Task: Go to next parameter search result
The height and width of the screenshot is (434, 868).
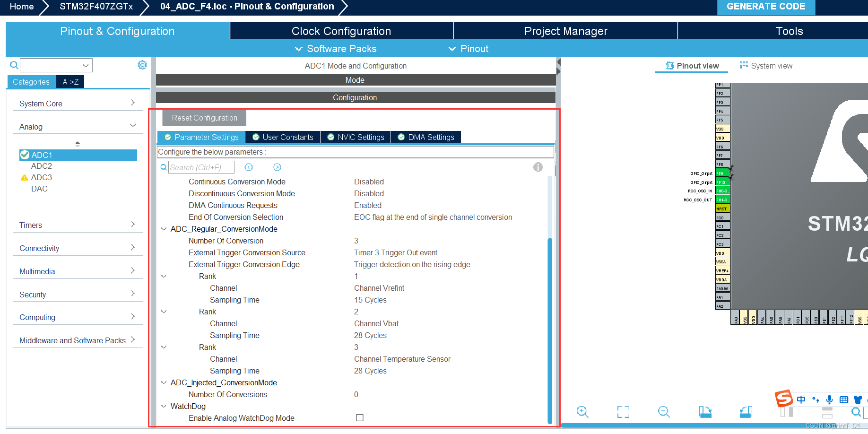Action: [x=277, y=167]
